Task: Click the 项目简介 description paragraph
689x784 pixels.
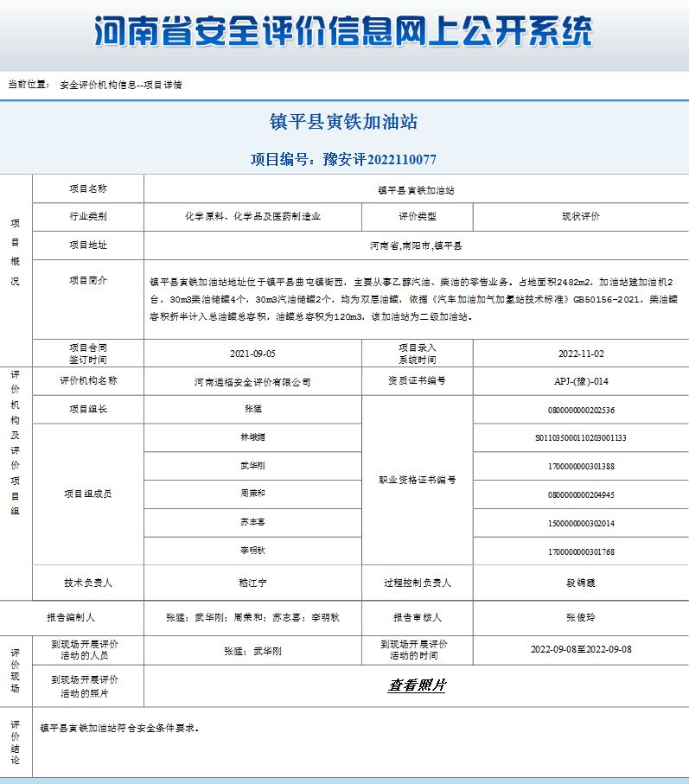Action: pyautogui.click(x=413, y=299)
